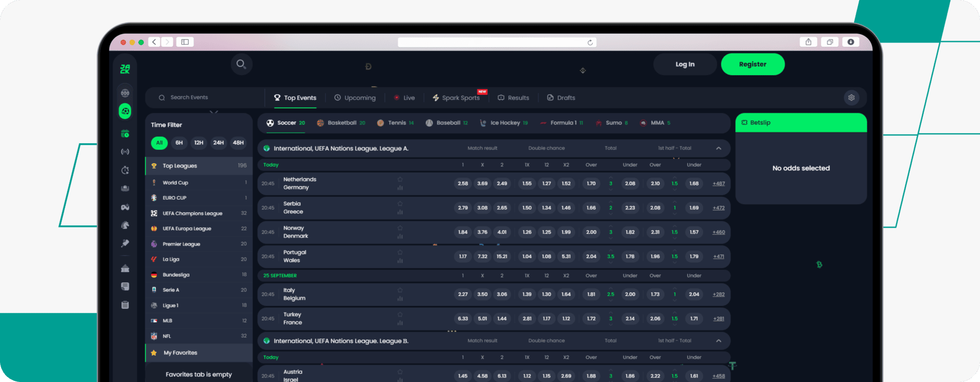The image size is (980, 382).
Task: Open Safari downloads icon
Action: coord(850,42)
